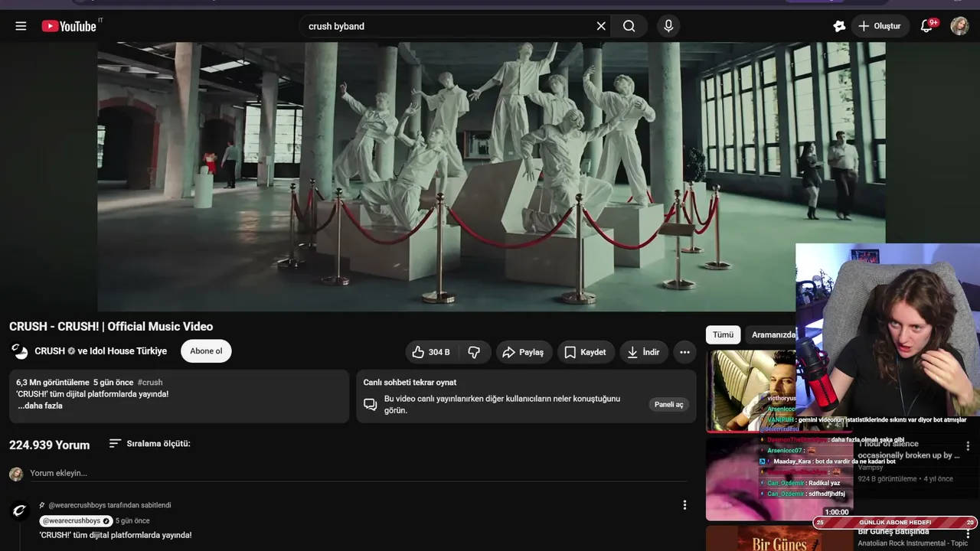The height and width of the screenshot is (551, 980).
Task: Open the CRUSH channel avatar
Action: (19, 351)
